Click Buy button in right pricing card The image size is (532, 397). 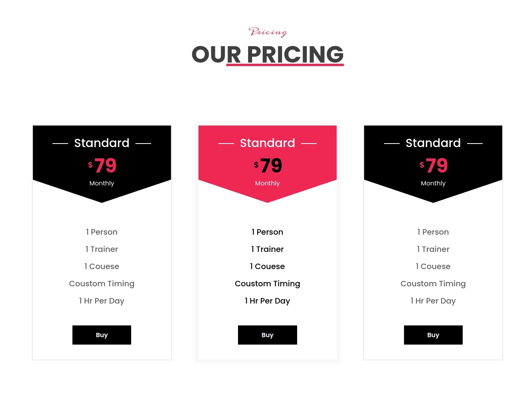(433, 335)
